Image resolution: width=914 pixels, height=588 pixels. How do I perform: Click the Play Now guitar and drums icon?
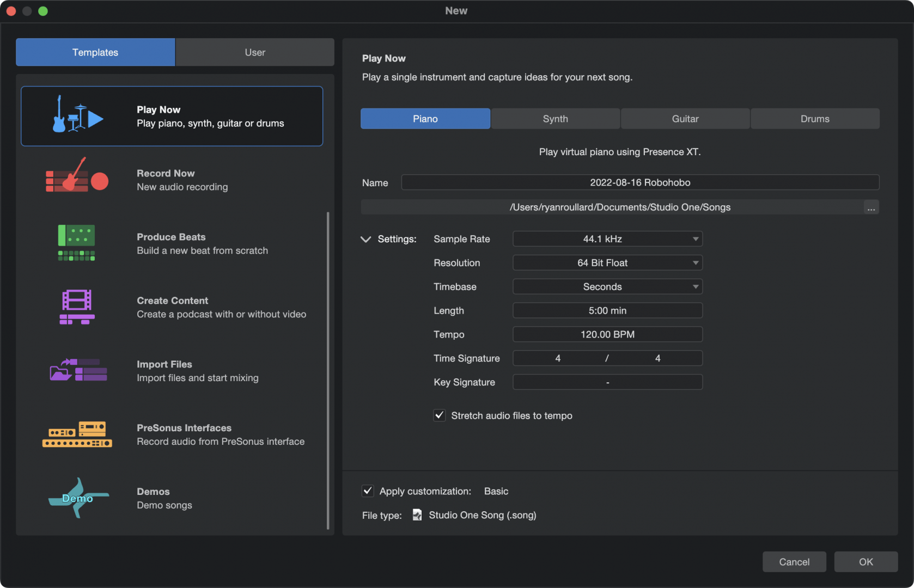[x=77, y=115]
